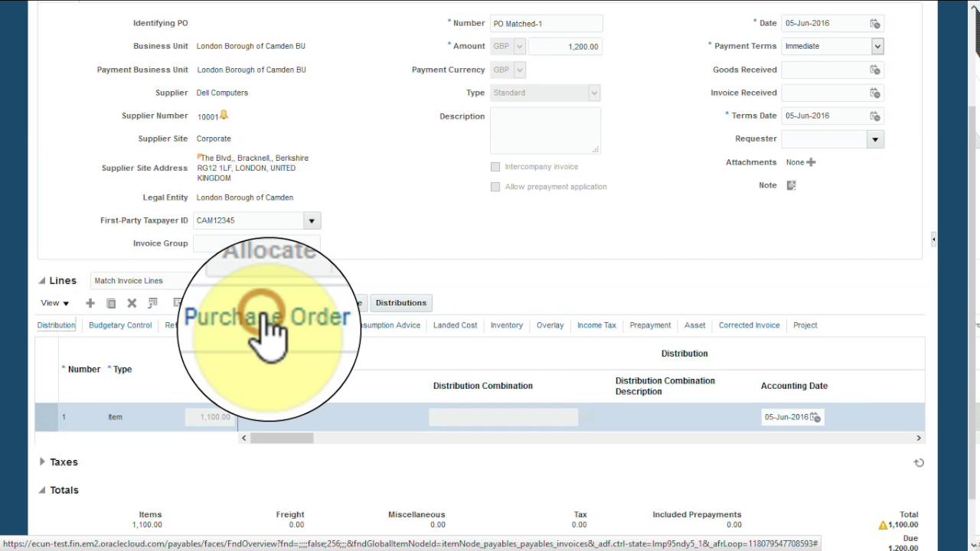Image resolution: width=980 pixels, height=551 pixels.
Task: Open First-Party Taxpayer ID dropdown
Action: tap(312, 221)
